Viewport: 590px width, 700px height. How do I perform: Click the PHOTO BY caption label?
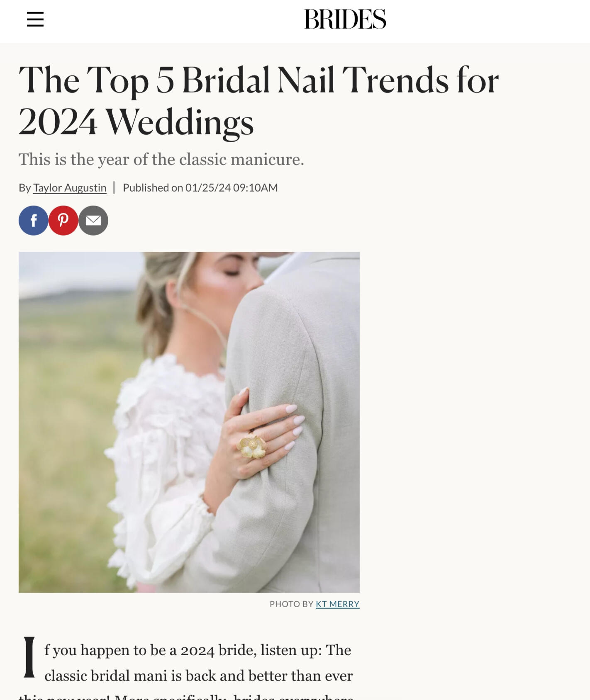tap(291, 604)
